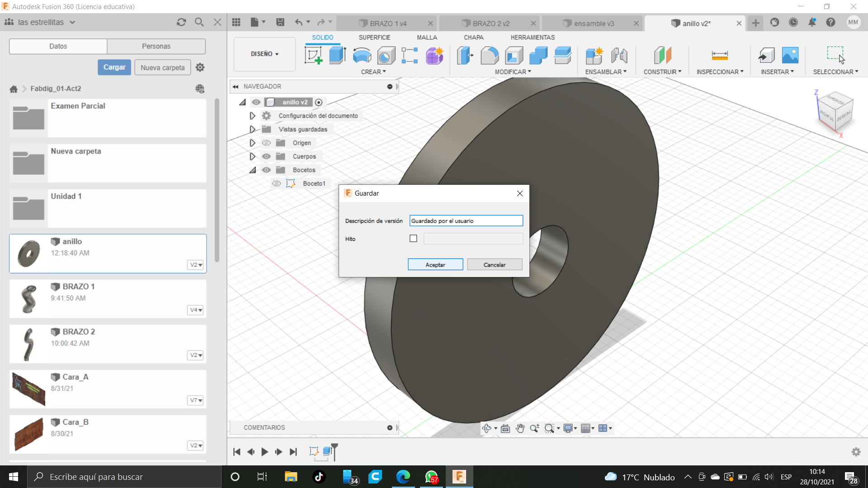Screen dimensions: 868x488
Task: Open the V2 version dropdown for anillo
Action: click(x=196, y=265)
